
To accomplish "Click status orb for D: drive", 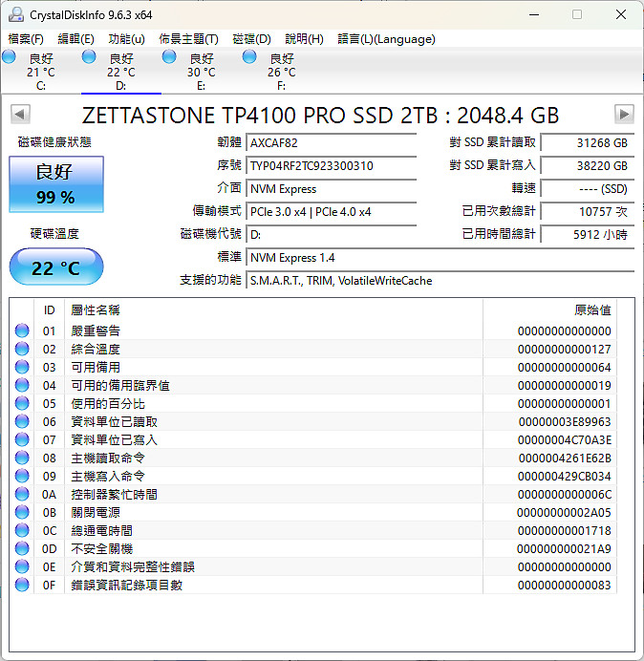I will (x=89, y=56).
